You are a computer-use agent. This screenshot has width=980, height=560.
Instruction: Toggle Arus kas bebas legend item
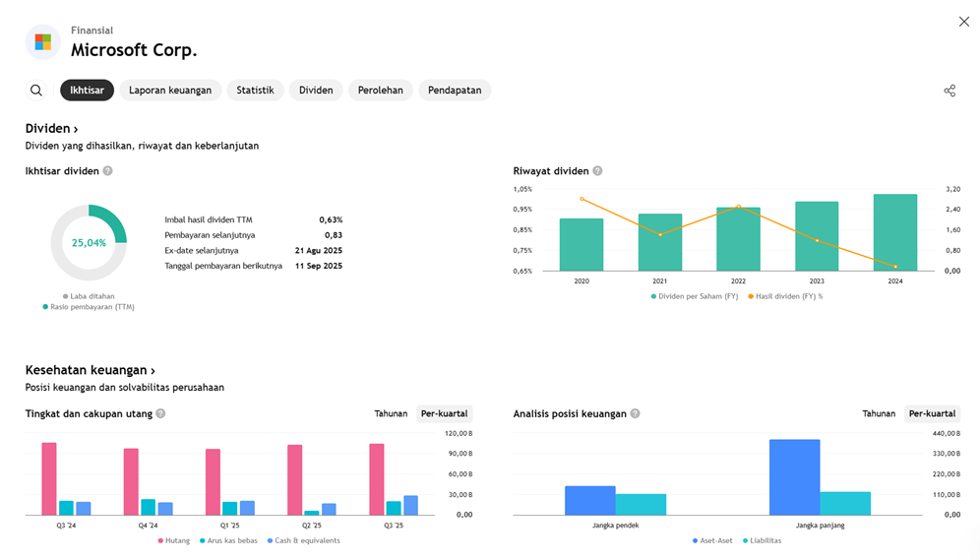228,540
